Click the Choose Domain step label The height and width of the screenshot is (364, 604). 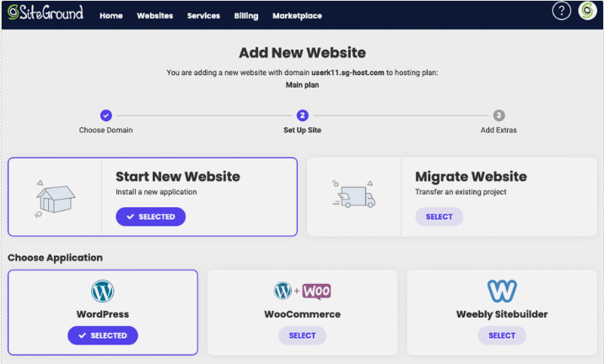pyautogui.click(x=106, y=130)
